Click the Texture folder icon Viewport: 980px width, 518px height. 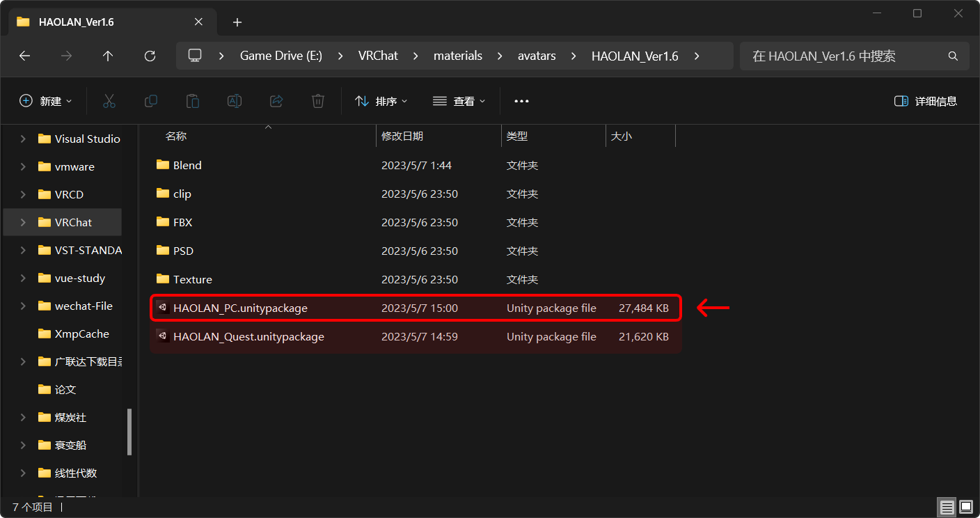163,279
